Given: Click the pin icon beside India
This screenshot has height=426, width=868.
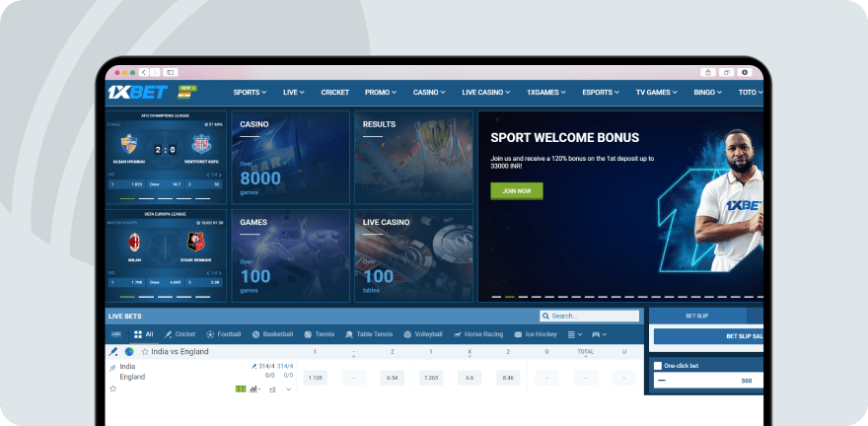Looking at the screenshot, I should pyautogui.click(x=112, y=368).
